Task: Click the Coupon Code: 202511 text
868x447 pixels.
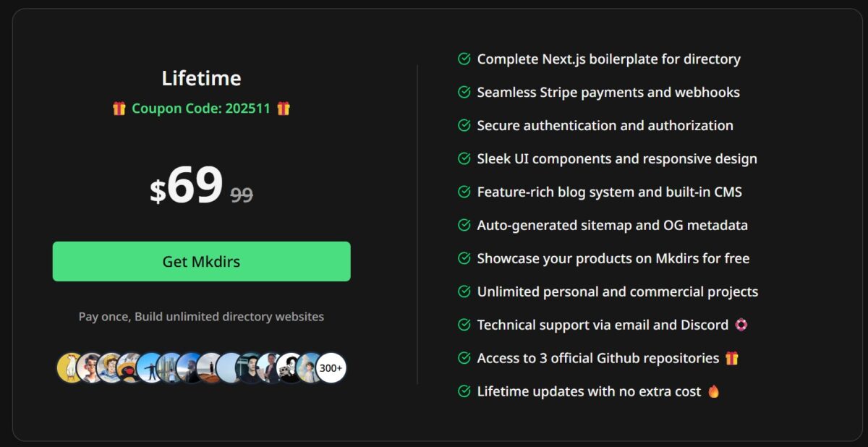Action: point(201,108)
